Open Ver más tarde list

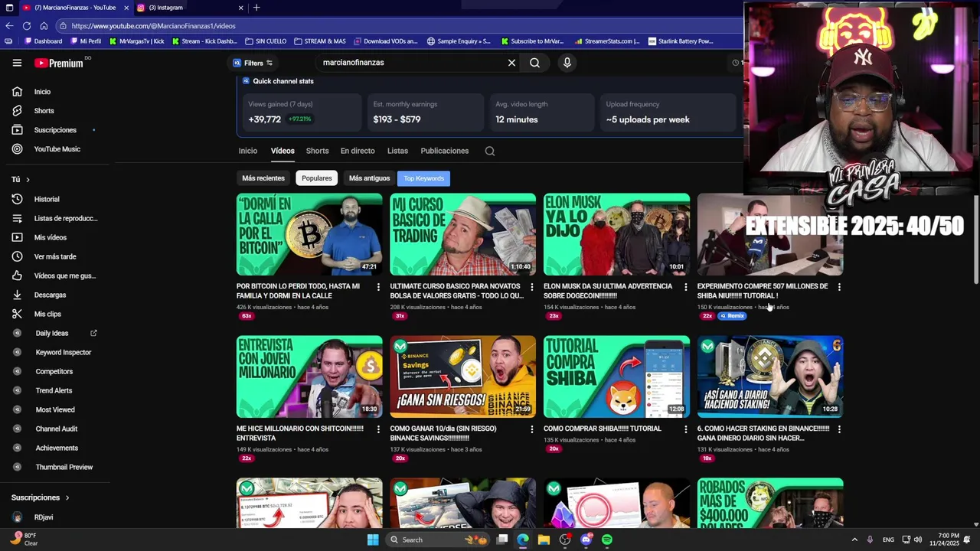click(x=54, y=256)
